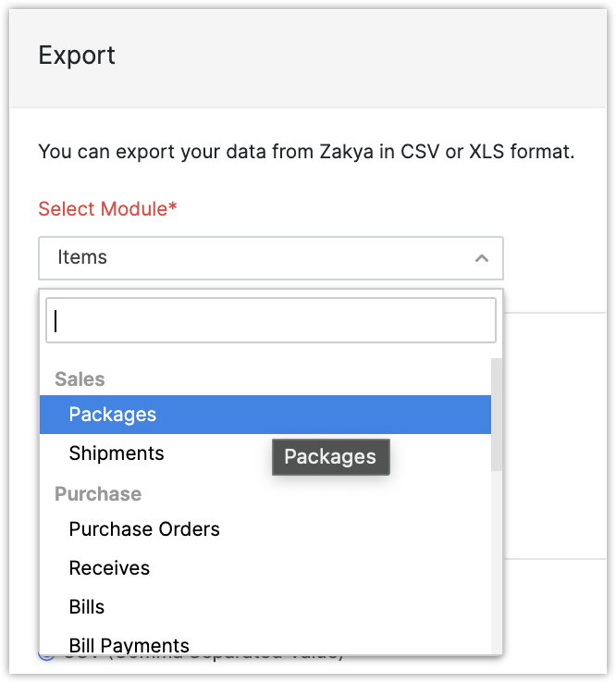The width and height of the screenshot is (616, 683).
Task: Focus the module search text field
Action: (270, 320)
